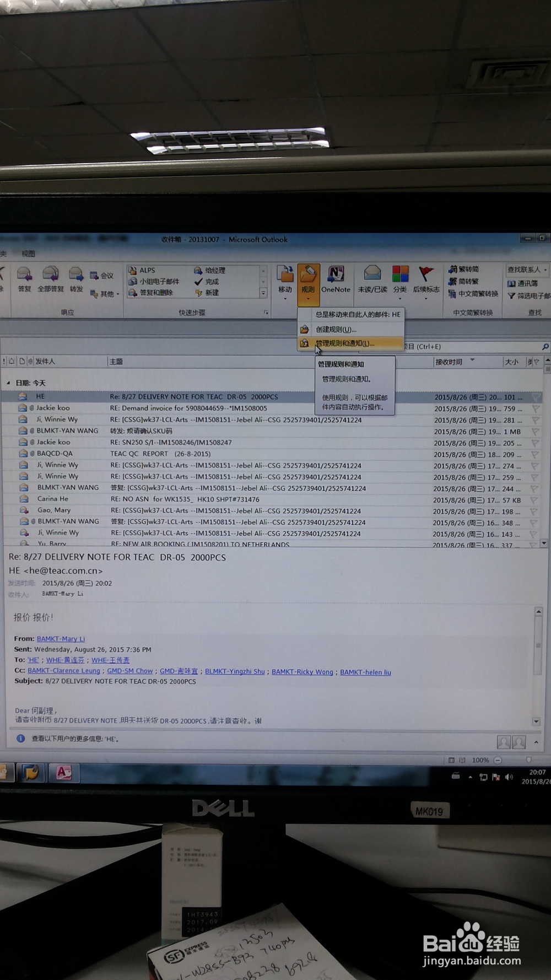Click the 规则 (Rules) dropdown button
The image size is (551, 980).
[308, 283]
